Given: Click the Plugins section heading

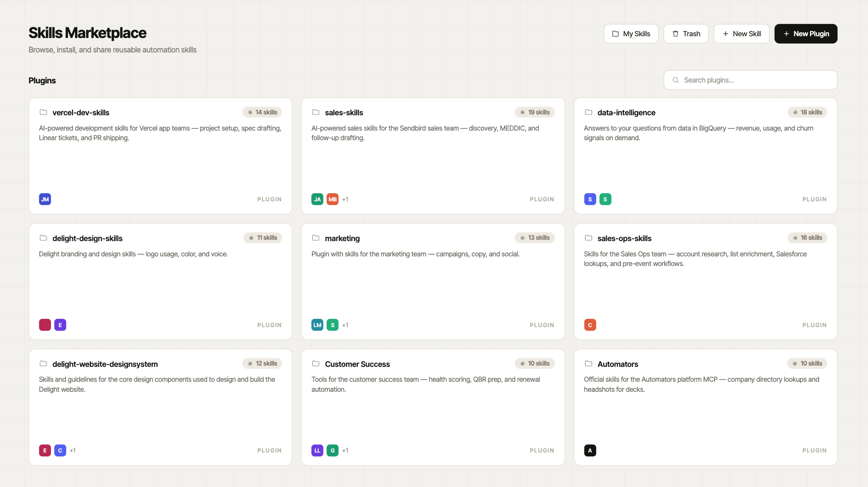Looking at the screenshot, I should (x=42, y=80).
